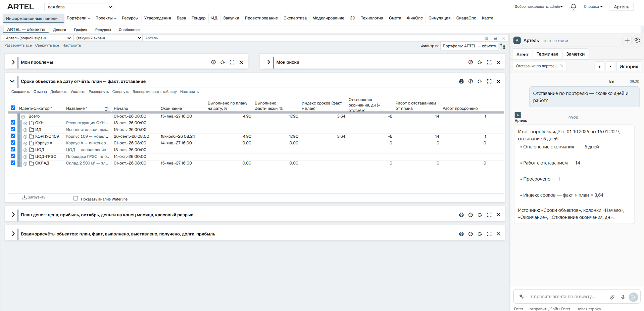Screen dimensions: 644x311
Task: Open the Тендер menu
Action: coord(198,18)
